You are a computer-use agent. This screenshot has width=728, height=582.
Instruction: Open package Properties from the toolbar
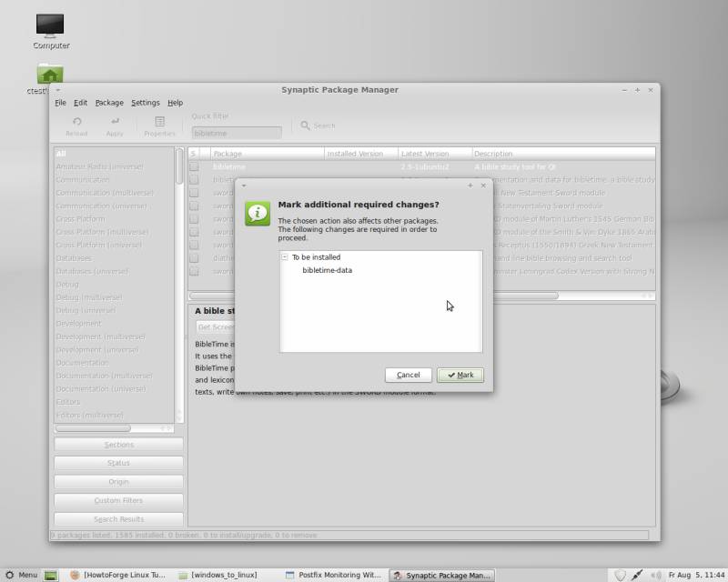click(x=159, y=125)
